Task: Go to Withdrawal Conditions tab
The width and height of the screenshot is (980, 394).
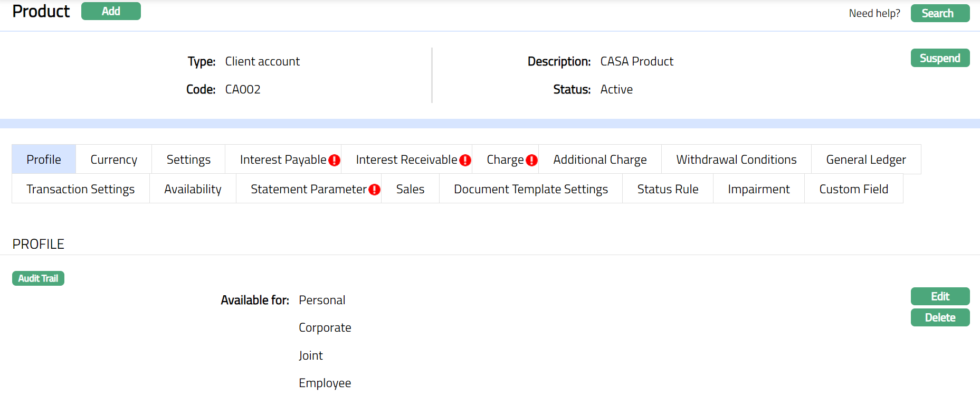Action: 736,160
